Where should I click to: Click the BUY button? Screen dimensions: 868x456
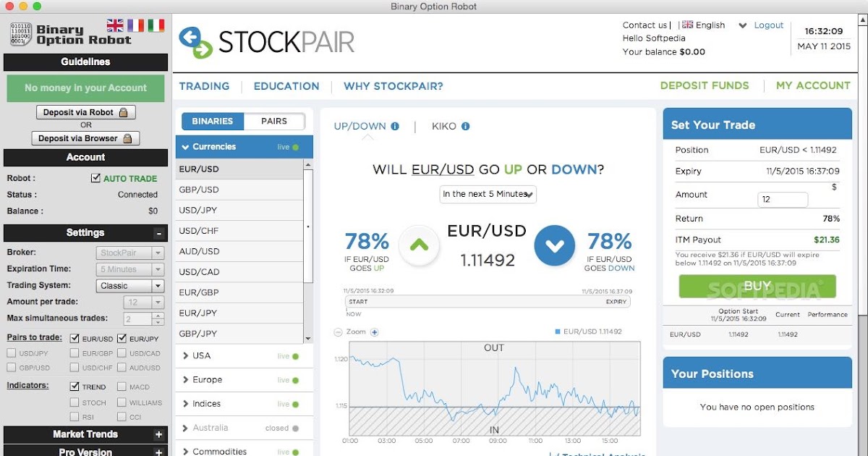757,286
